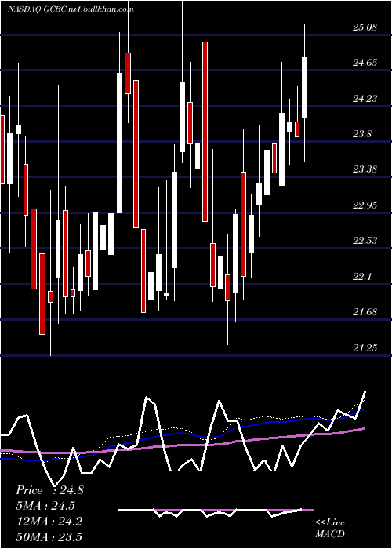This screenshot has height=549, width=392.
Task: Click the 23.38 price axis label
Action: [x=365, y=169]
